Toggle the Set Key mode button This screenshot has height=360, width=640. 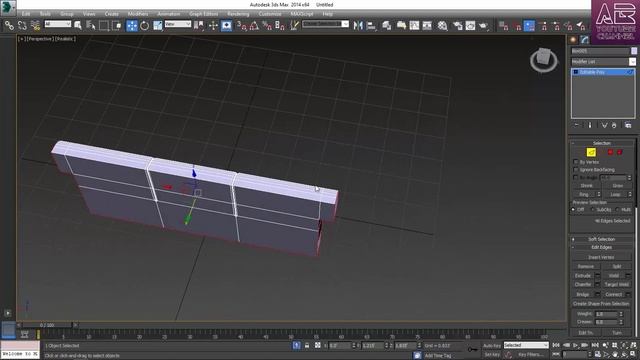tap(491, 355)
